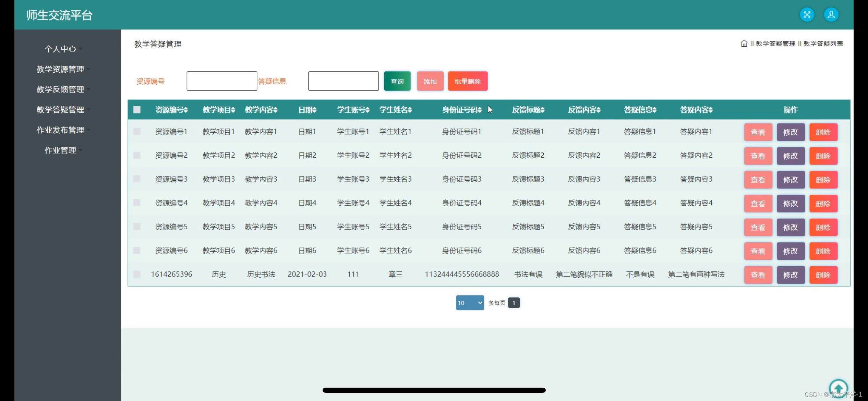Sort by 教学内容 column header
The height and width of the screenshot is (401, 868).
point(261,110)
